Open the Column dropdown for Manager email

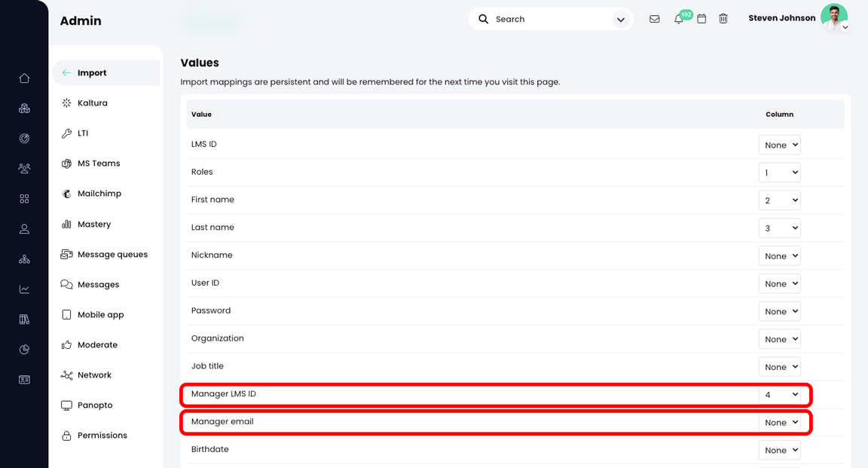coord(779,422)
